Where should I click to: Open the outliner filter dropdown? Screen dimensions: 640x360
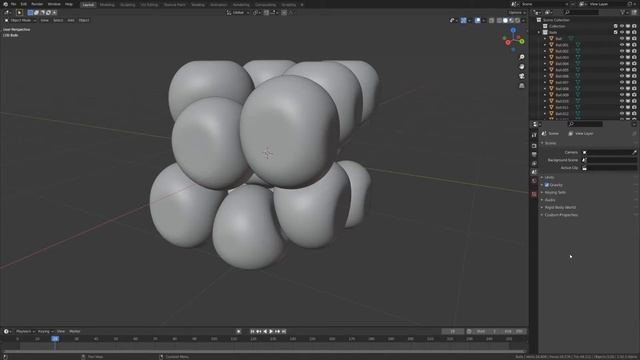[x=624, y=13]
